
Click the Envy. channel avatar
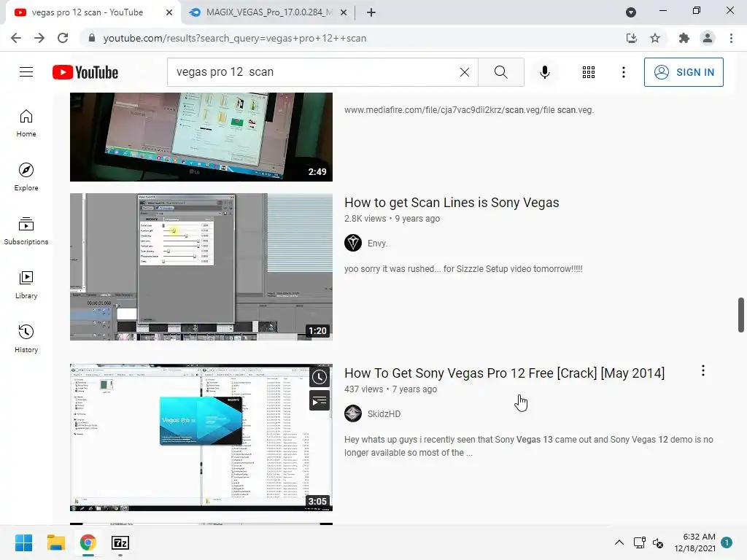click(353, 243)
